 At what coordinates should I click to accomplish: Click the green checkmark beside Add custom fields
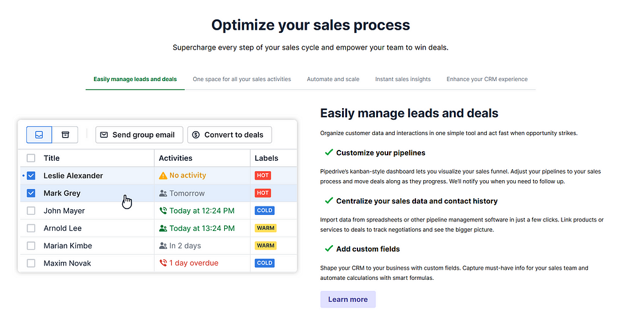(x=328, y=249)
